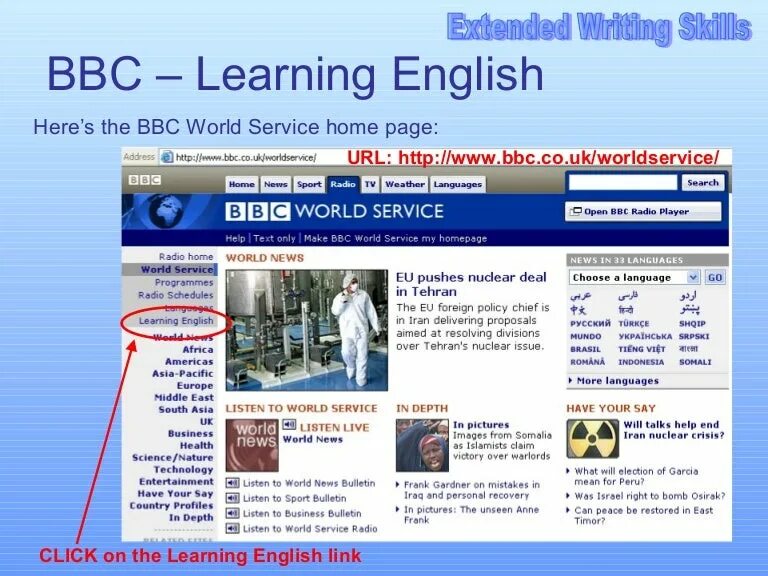Viewport: 768px width, 576px height.
Task: Click in the BBC search input field
Action: (623, 183)
